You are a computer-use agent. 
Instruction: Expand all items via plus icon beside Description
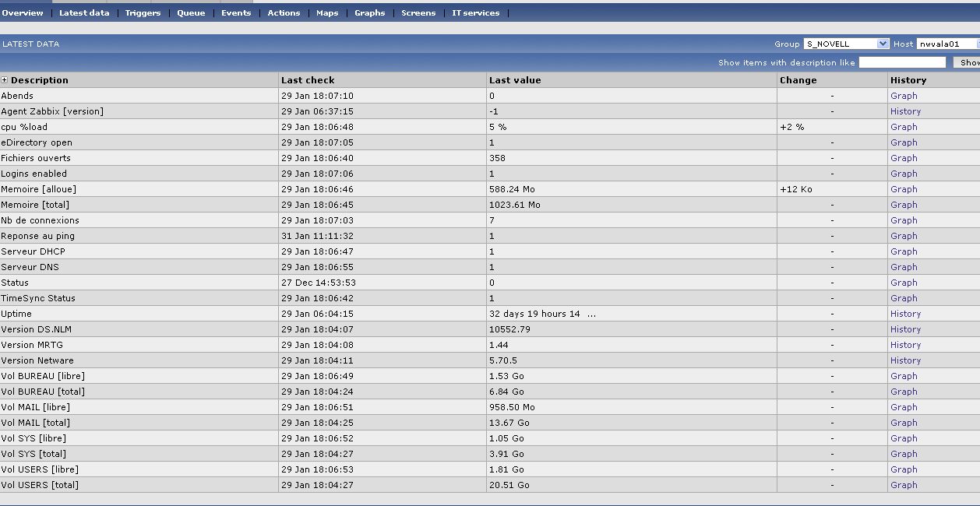[4, 80]
